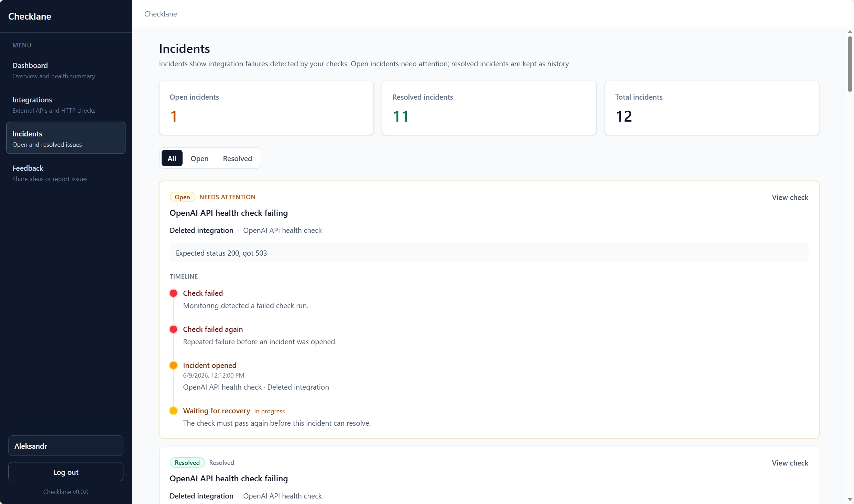Click the 'Check failed again' timeline heading

click(213, 329)
